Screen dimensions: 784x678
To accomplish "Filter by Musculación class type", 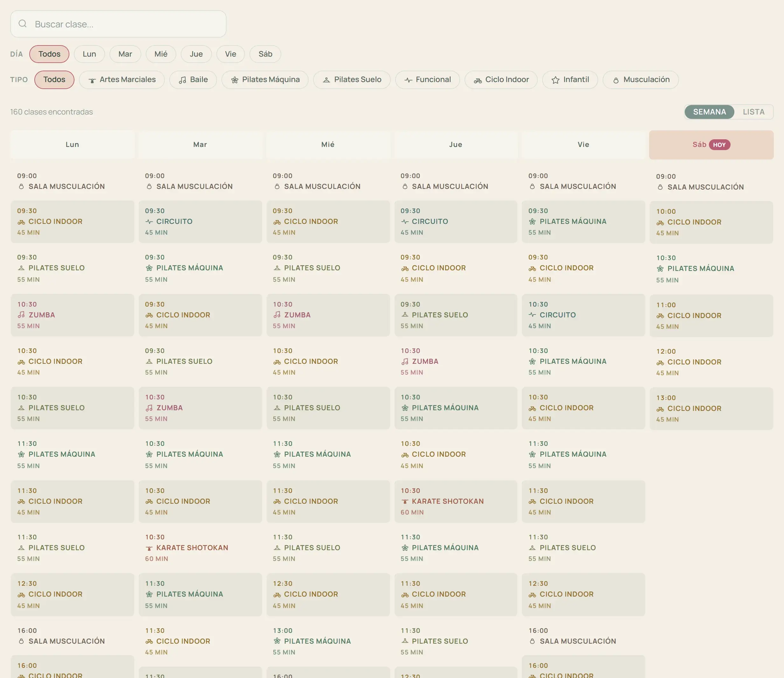I will tap(640, 80).
